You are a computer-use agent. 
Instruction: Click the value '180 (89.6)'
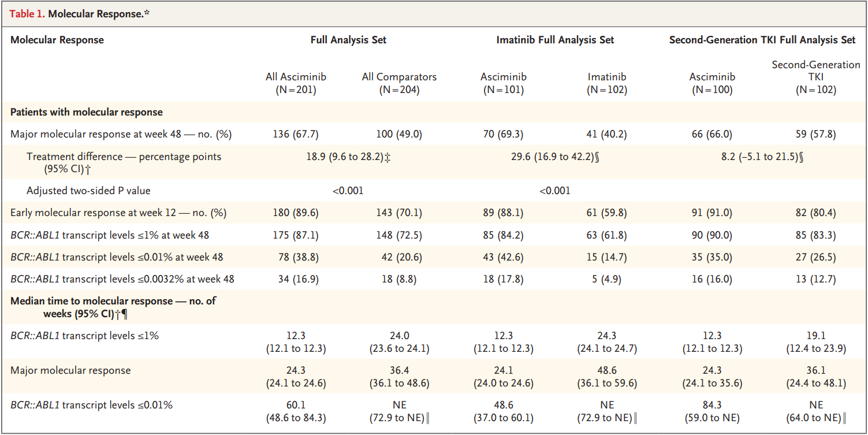296,213
